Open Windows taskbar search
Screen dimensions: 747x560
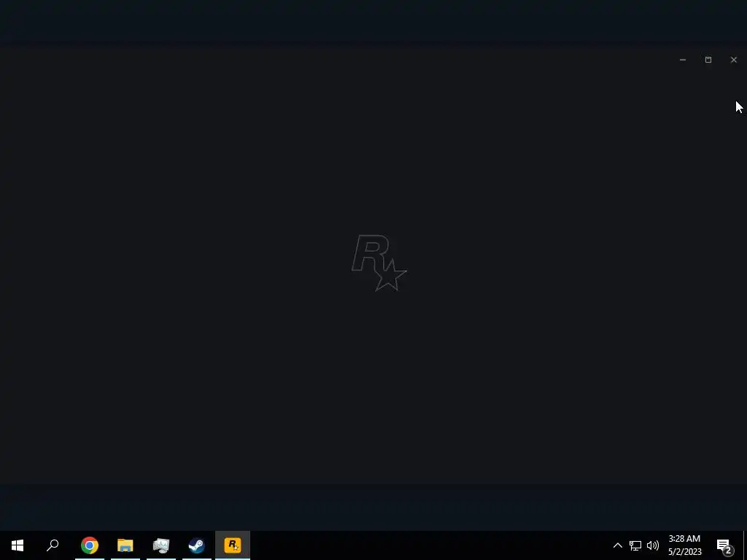[53, 545]
